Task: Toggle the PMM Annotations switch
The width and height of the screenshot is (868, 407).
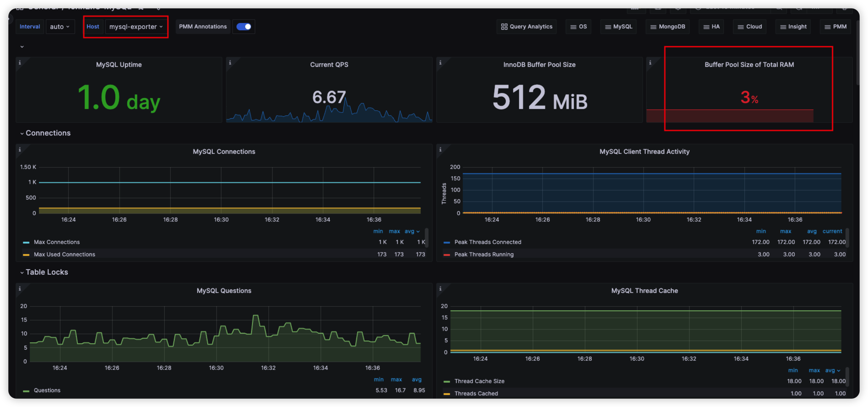Action: [x=244, y=27]
